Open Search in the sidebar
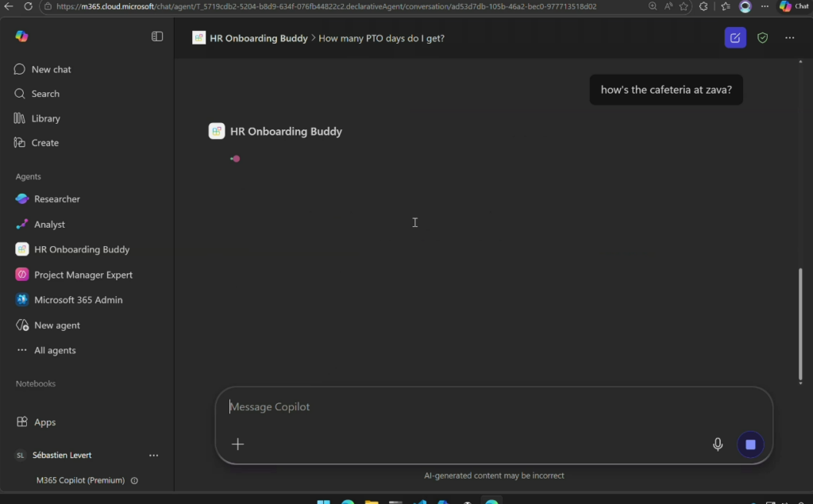 tap(37, 94)
